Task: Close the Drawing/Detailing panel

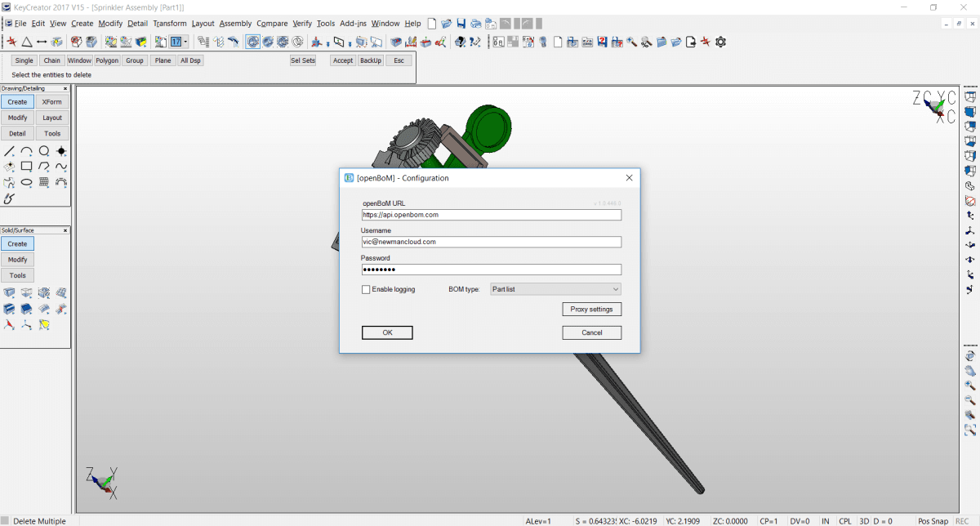Action: 65,88
